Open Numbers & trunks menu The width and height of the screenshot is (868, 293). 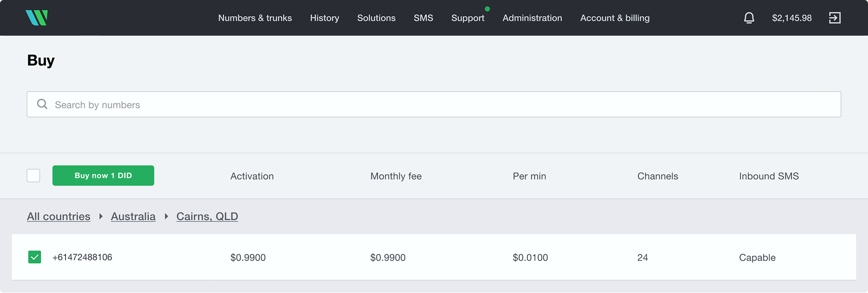[255, 18]
